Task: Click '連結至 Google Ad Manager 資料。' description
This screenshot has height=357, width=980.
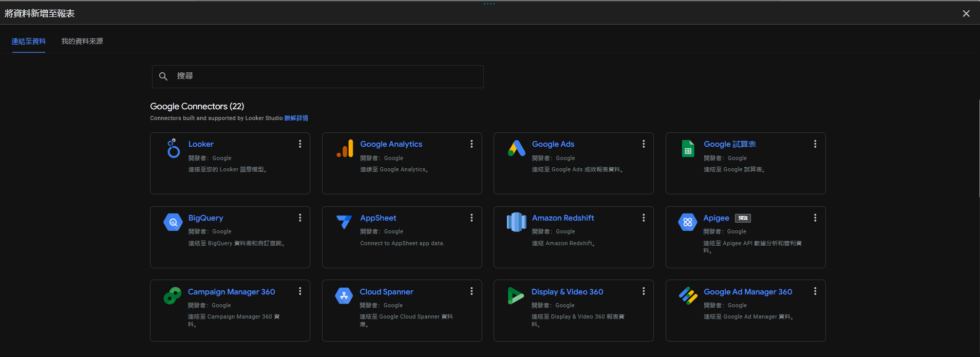Action: click(x=748, y=316)
